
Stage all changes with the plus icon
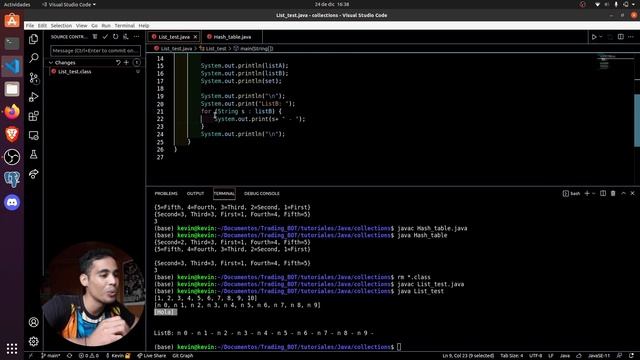pos(127,62)
